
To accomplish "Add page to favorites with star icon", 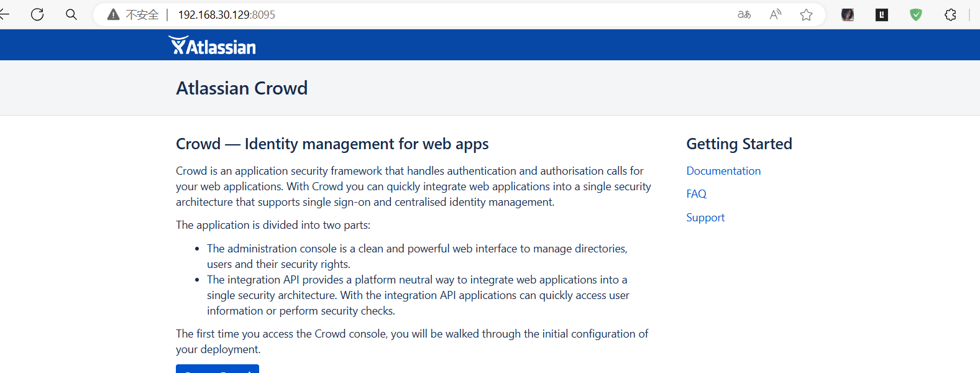I will pyautogui.click(x=806, y=15).
